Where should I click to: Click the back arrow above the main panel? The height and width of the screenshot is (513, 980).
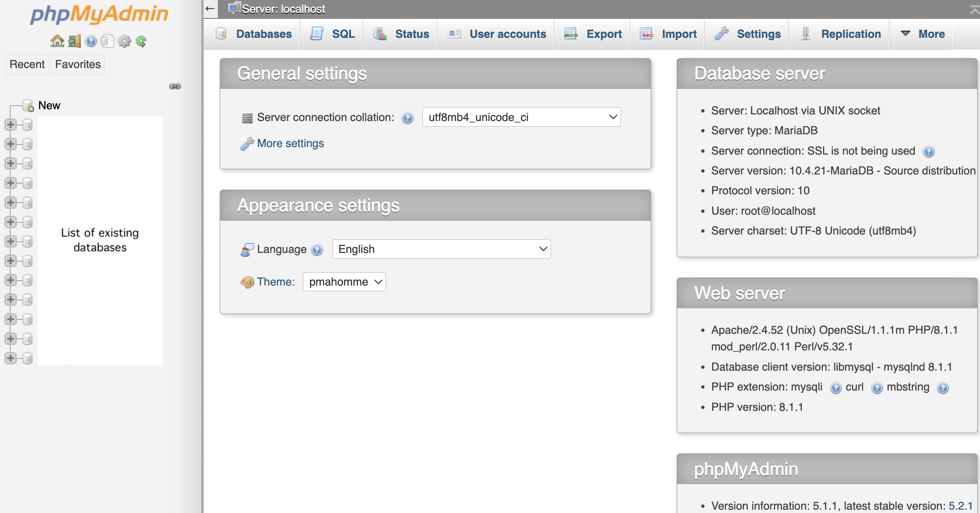(210, 9)
